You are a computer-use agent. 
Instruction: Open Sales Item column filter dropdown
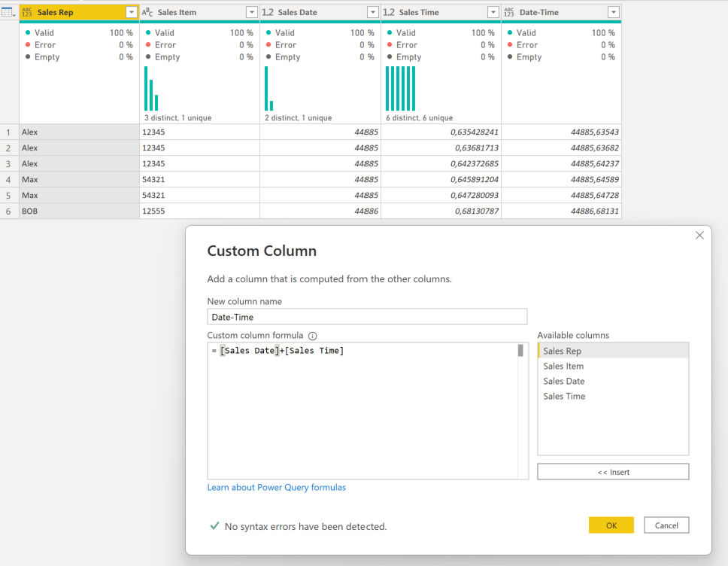click(x=252, y=13)
